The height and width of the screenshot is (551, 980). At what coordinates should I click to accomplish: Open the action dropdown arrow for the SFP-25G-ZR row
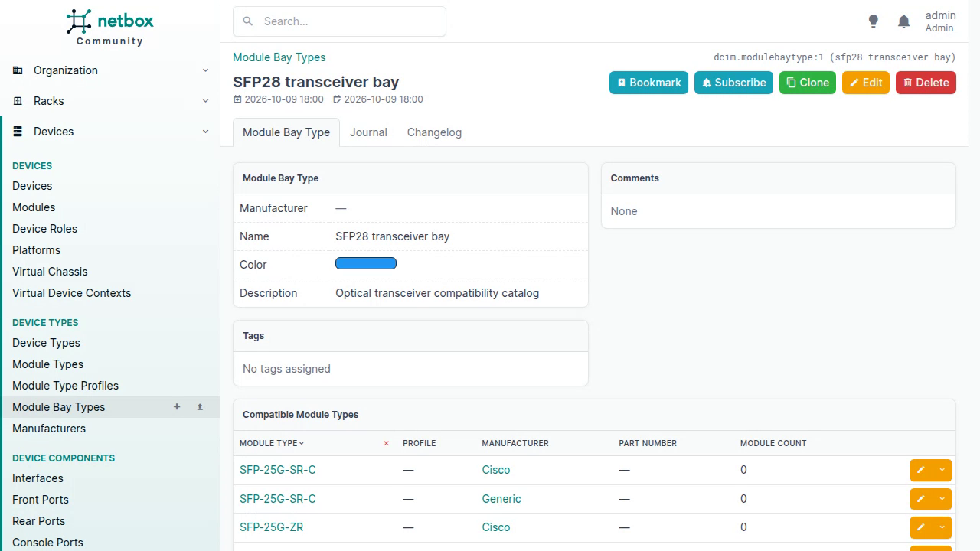click(942, 527)
